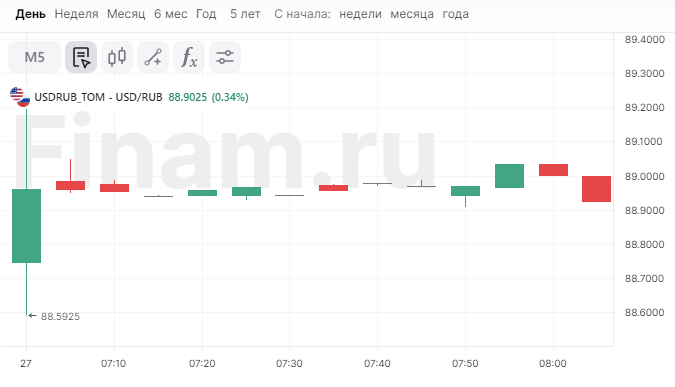
Task: Click the 08:00 time axis marker
Action: [553, 364]
